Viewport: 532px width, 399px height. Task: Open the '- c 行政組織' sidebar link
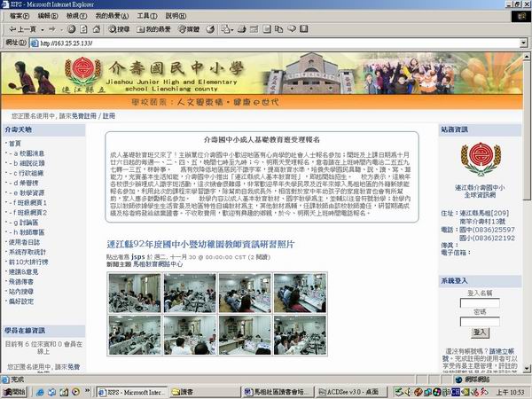(27, 173)
